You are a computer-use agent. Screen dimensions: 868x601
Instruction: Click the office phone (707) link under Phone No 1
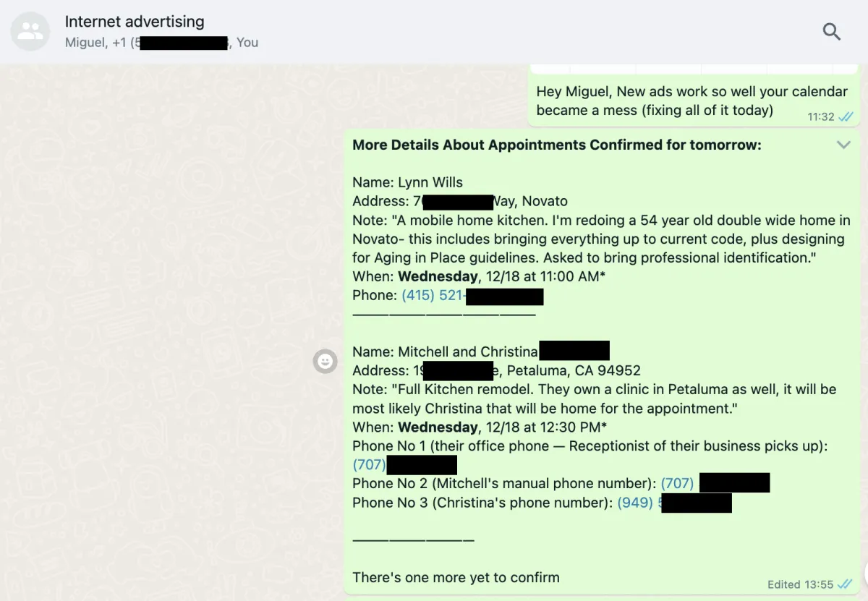370,464
